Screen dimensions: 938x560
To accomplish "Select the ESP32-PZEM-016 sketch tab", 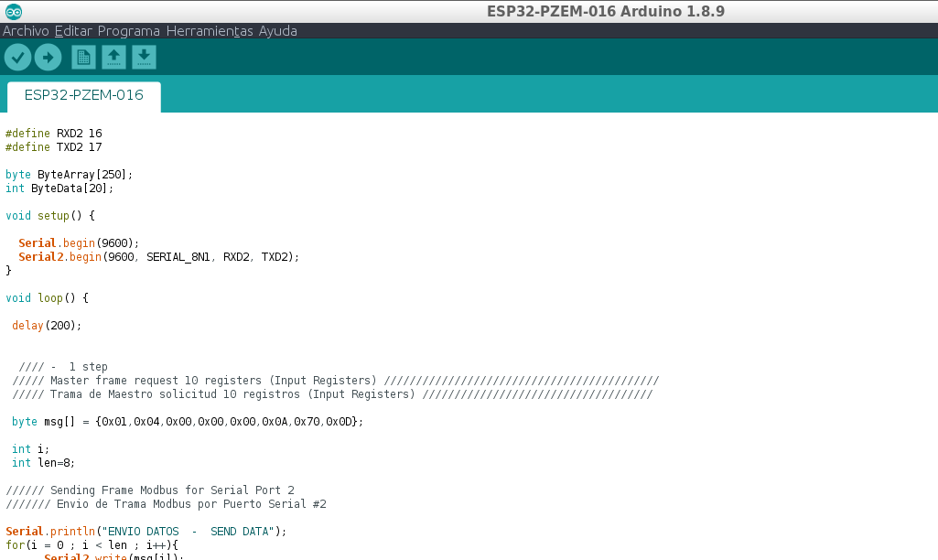I will click(84, 96).
